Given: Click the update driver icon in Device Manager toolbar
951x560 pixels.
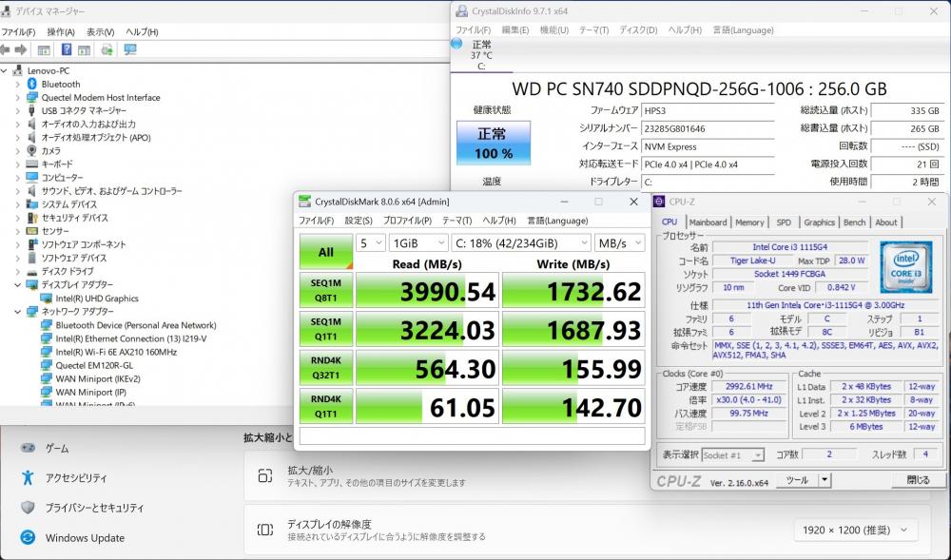Looking at the screenshot, I should coord(107,49).
